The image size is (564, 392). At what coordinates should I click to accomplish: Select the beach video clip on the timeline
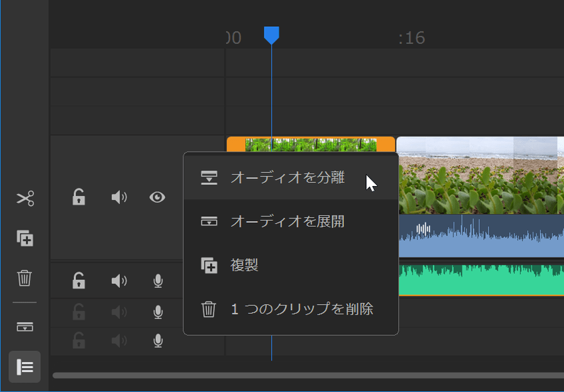479,175
